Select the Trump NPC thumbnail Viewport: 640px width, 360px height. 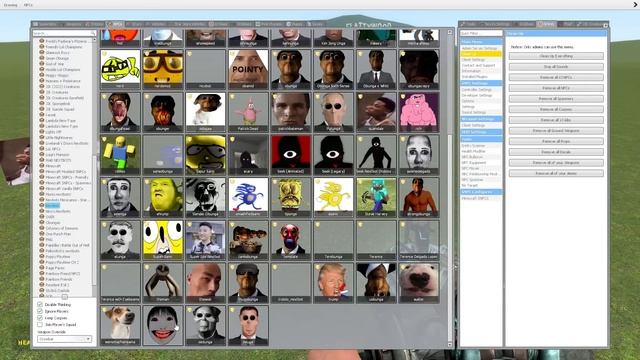333,282
